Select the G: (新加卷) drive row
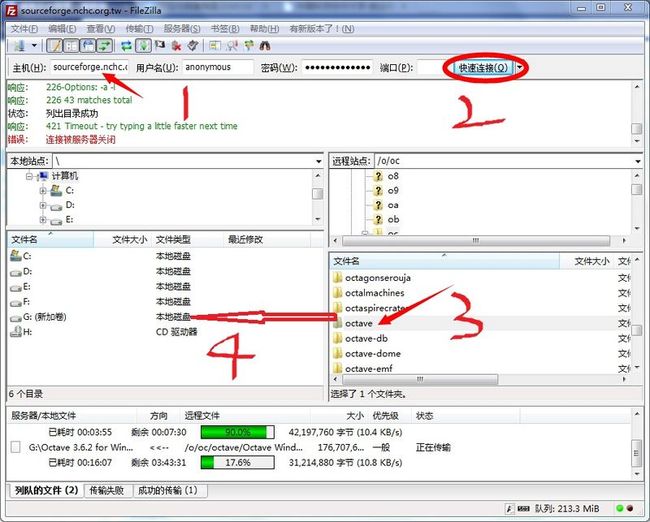Screen dimensions: 650x522 165,317
